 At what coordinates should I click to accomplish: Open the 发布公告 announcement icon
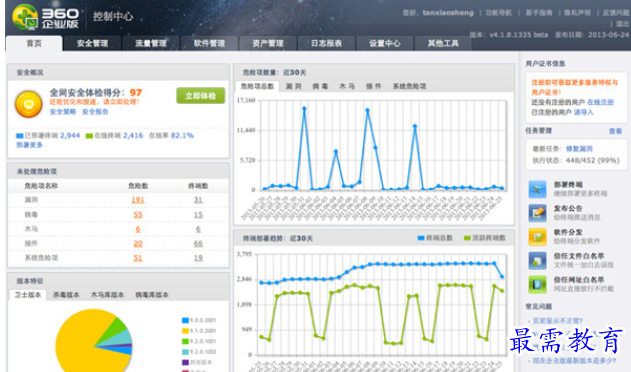point(537,213)
